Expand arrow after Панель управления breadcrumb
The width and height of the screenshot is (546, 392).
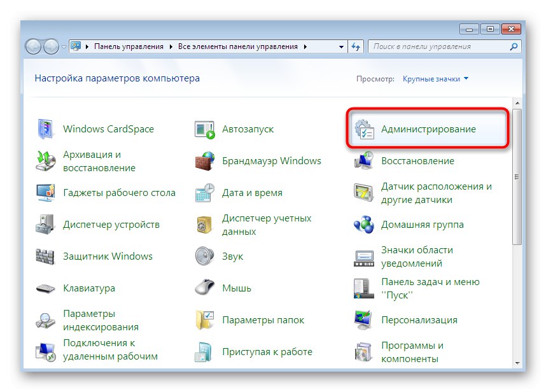point(171,46)
